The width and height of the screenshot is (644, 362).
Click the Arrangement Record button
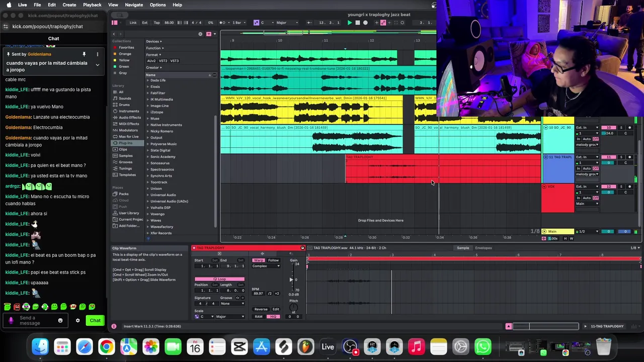tap(365, 23)
